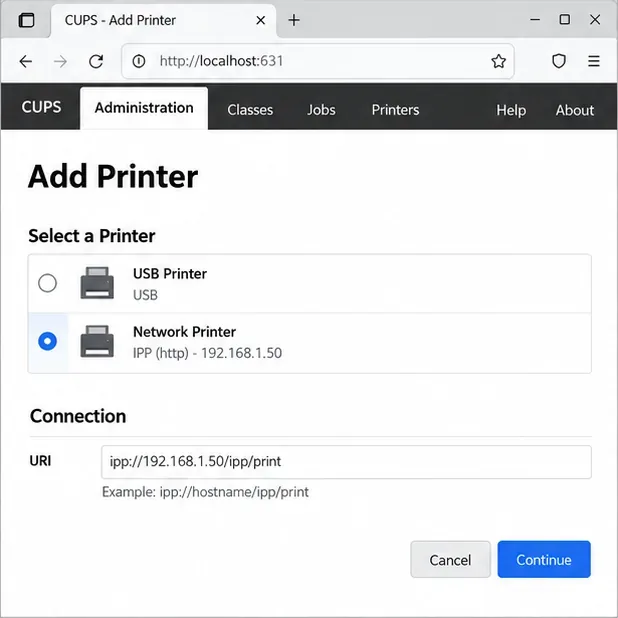Go back to the previous page
The height and width of the screenshot is (618, 618).
(x=26, y=61)
